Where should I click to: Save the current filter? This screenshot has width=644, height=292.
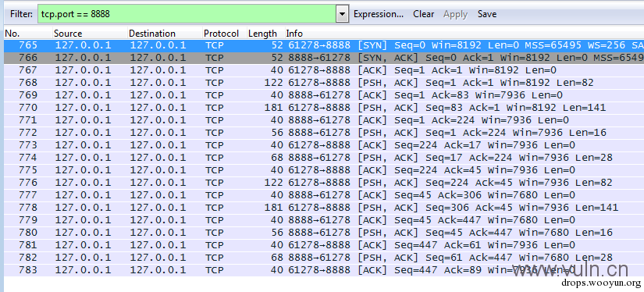click(x=487, y=14)
